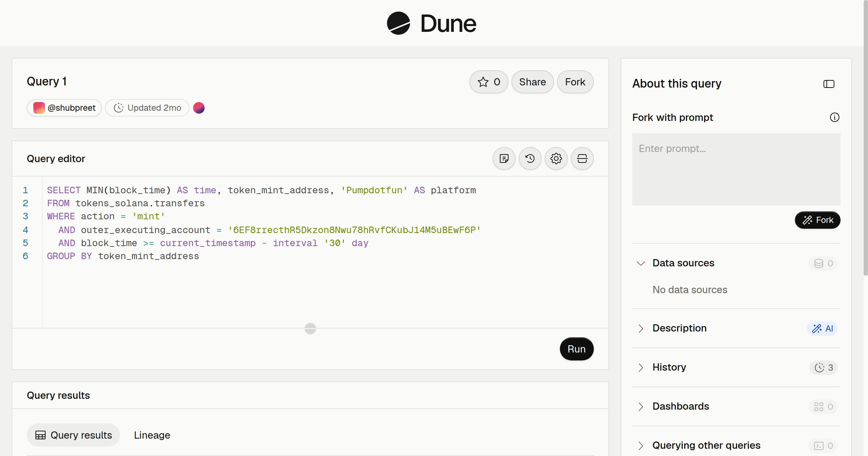Switch to the Lineage tab
Screen dimensions: 868x456
(x=152, y=435)
